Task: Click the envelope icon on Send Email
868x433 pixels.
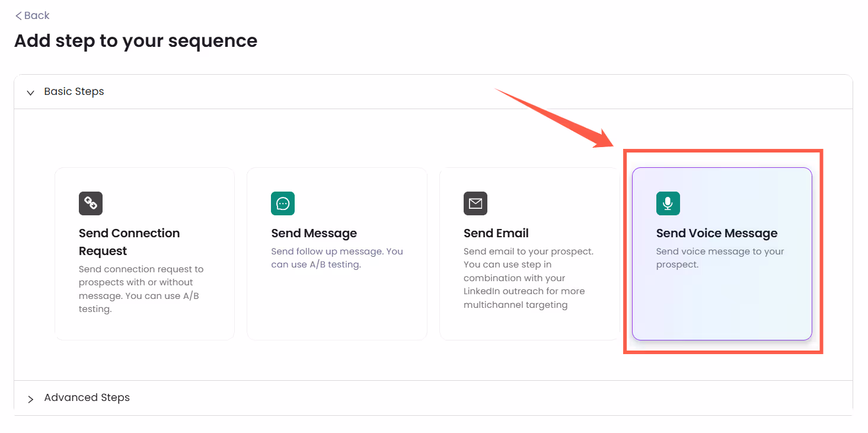Action: point(476,203)
